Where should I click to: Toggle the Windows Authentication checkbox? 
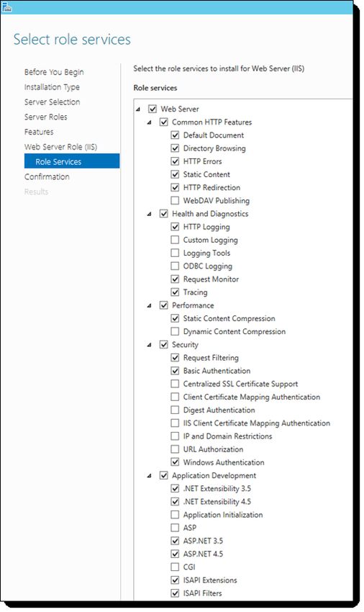click(176, 462)
